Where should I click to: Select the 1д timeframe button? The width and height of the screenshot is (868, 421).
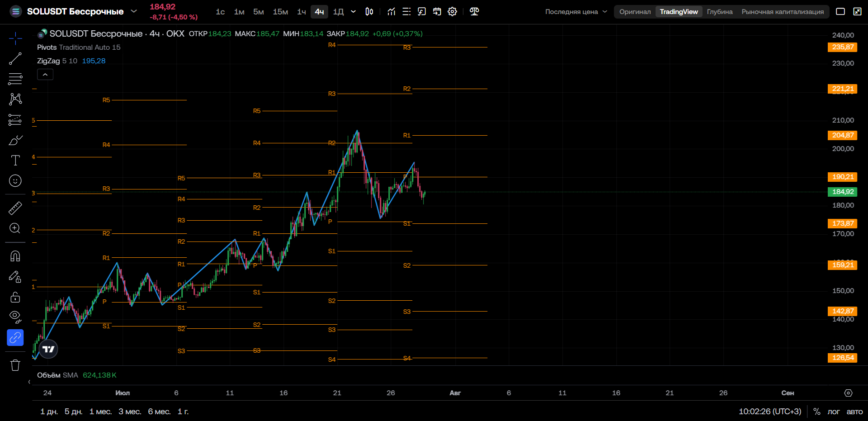coord(339,12)
